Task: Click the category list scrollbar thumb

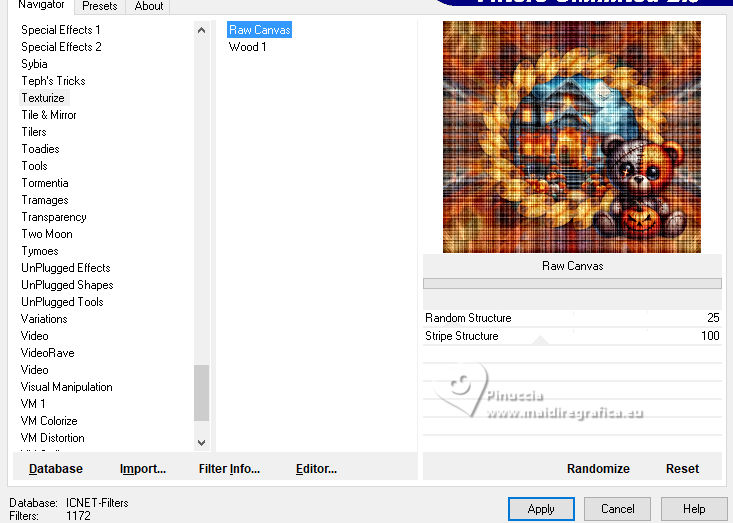Action: click(201, 393)
